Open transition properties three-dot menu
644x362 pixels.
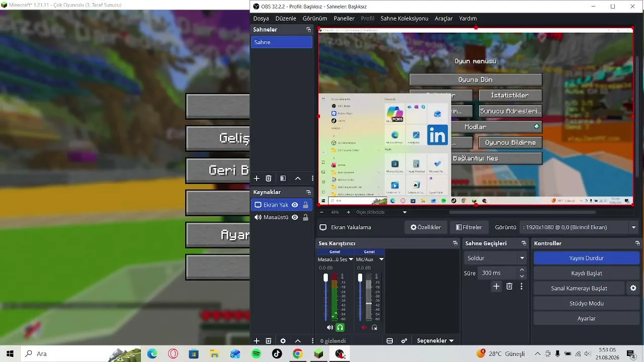(521, 287)
